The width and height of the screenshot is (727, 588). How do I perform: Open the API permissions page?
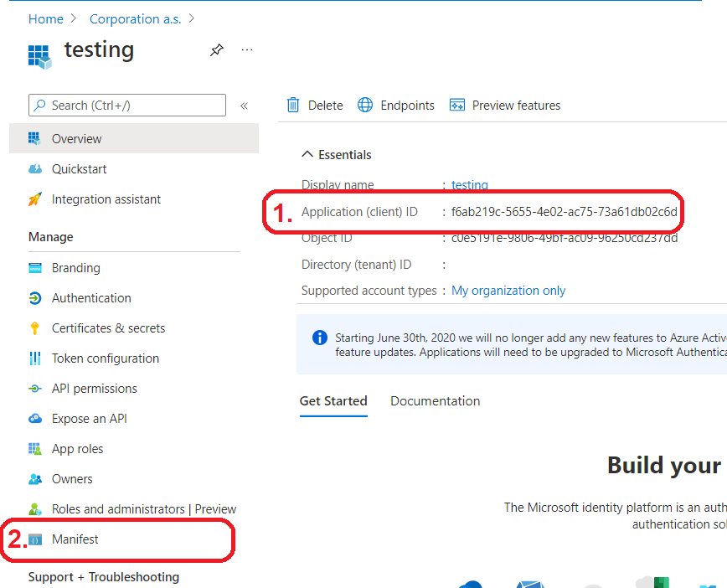pyautogui.click(x=94, y=389)
